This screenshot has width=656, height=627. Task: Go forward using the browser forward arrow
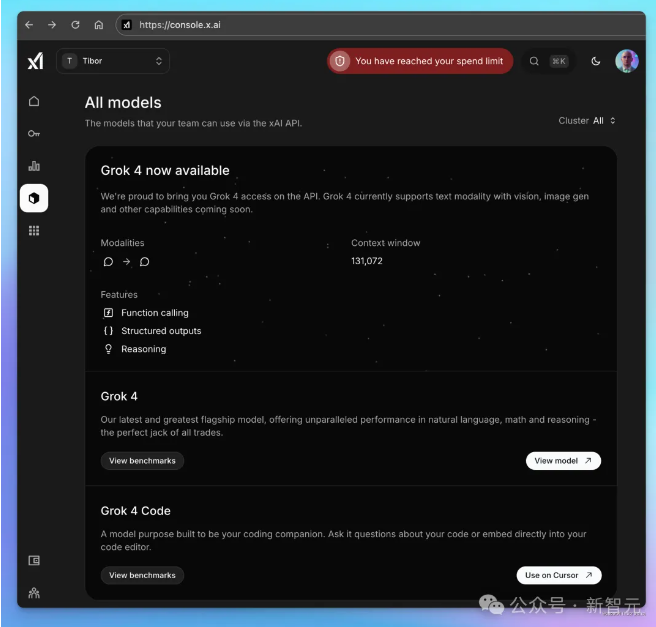coord(52,25)
